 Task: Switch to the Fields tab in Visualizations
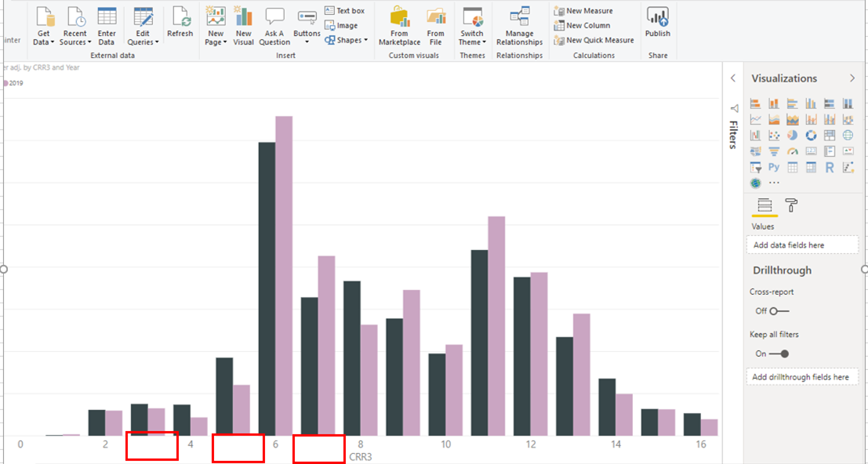(764, 205)
